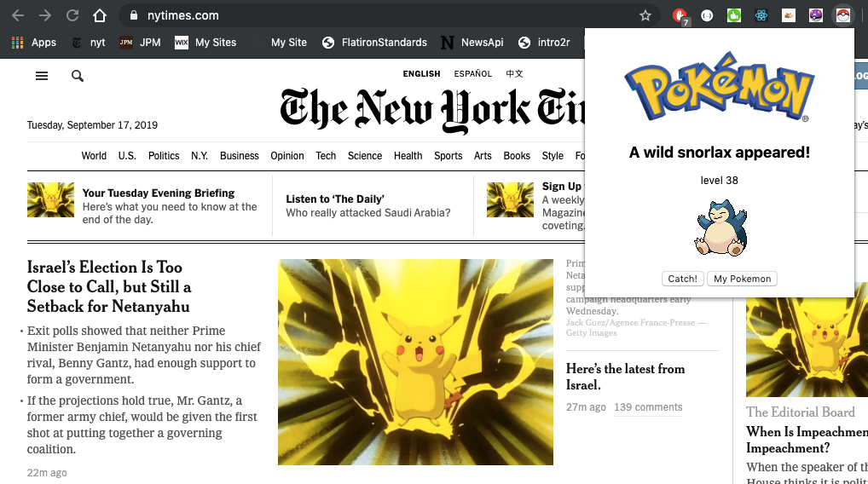Open the NYT search magnifier icon
This screenshot has height=484, width=868.
click(78, 76)
